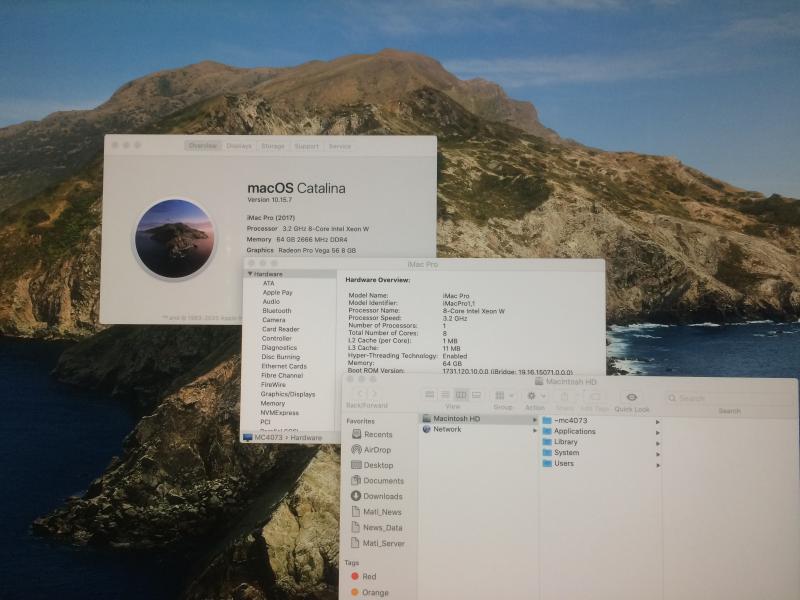The image size is (800, 600).
Task: Open the System folder
Action: click(x=561, y=453)
